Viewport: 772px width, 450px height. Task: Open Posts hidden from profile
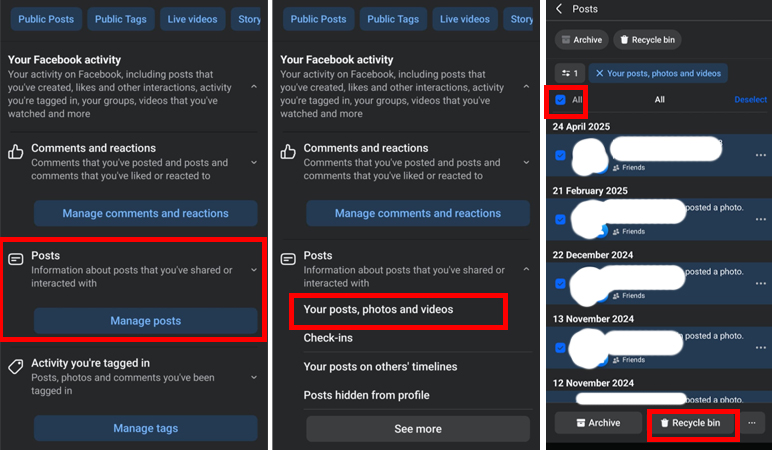[x=366, y=395]
